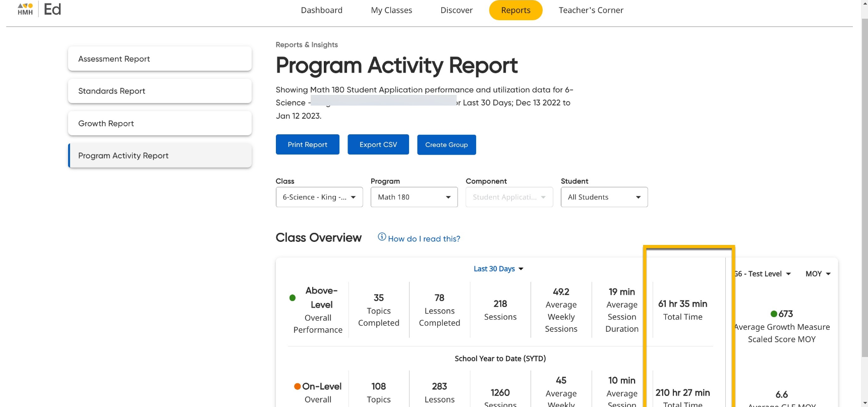Click the HMH Ed logo
Screen dimensions: 868x407
pyautogui.click(x=39, y=9)
